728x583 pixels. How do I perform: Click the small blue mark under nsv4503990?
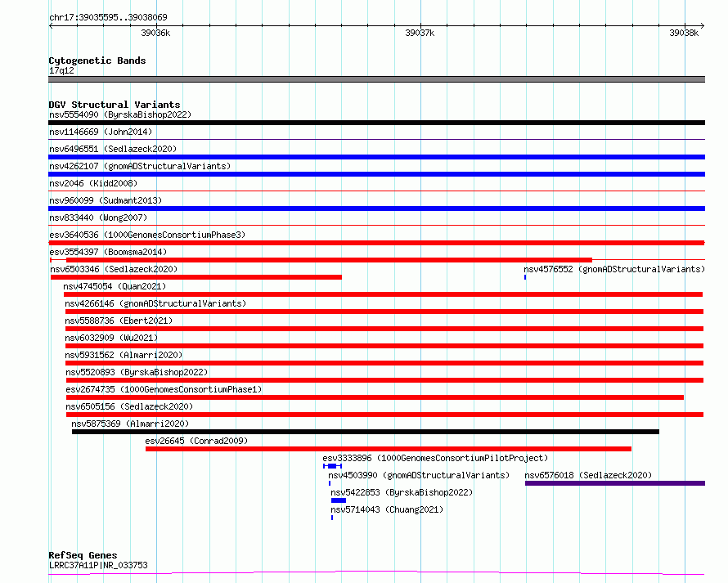330,483
